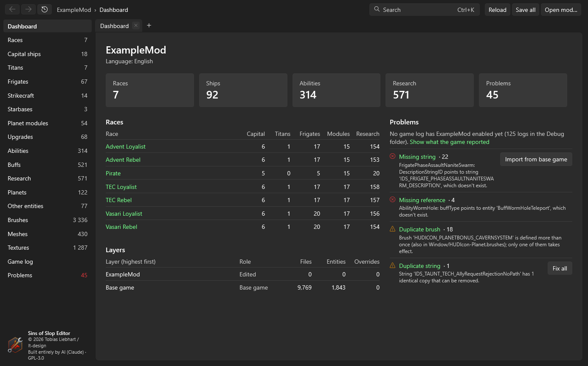Select the Base game layer row
The width and height of the screenshot is (588, 366).
pyautogui.click(x=242, y=287)
